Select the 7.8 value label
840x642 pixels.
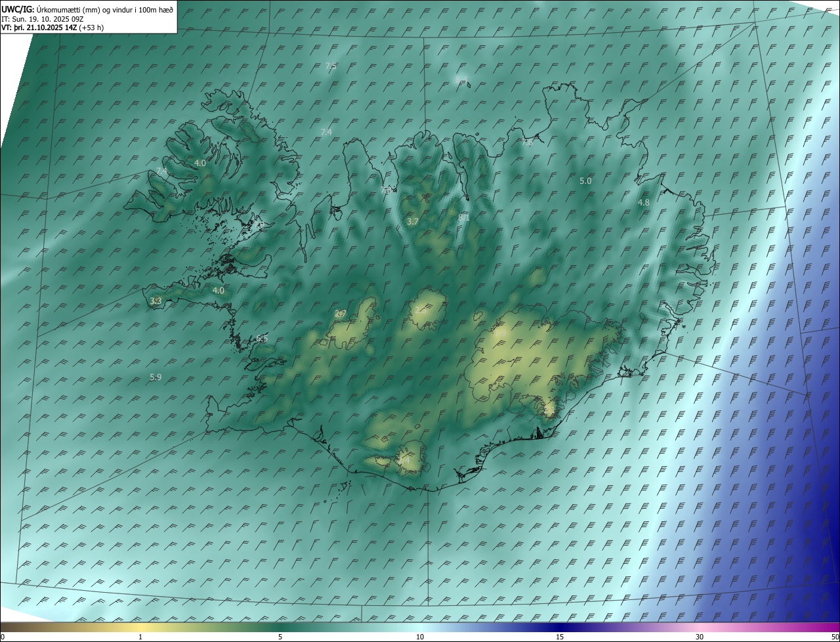[x=387, y=190]
